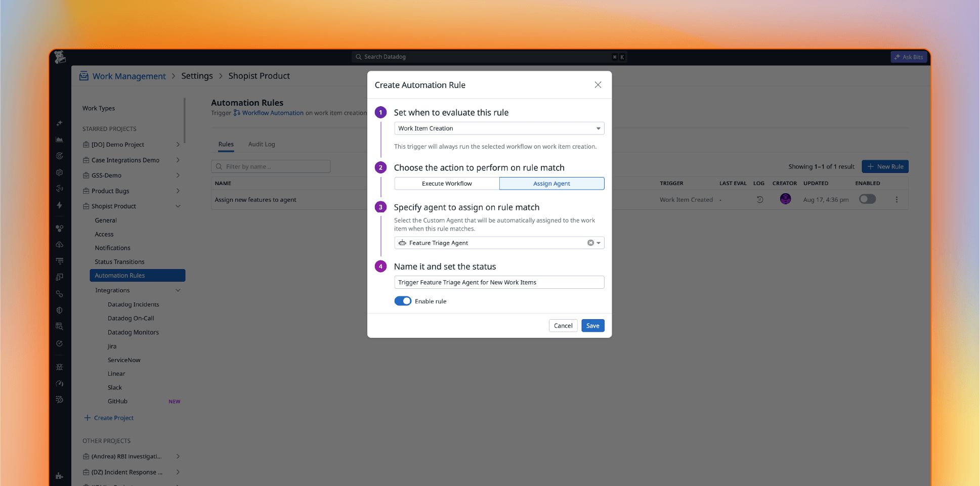Close the Create Automation Rule dialog
This screenshot has height=486, width=980.
tap(598, 85)
